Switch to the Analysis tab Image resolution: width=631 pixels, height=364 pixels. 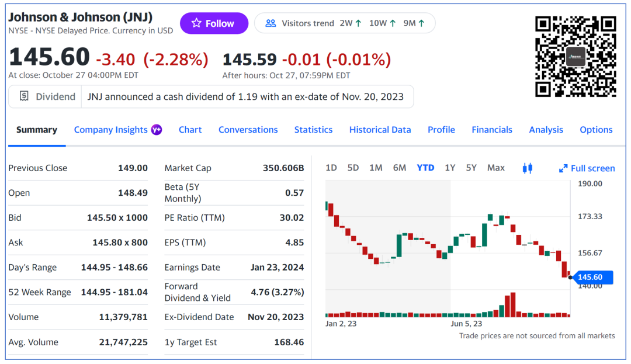[546, 130]
